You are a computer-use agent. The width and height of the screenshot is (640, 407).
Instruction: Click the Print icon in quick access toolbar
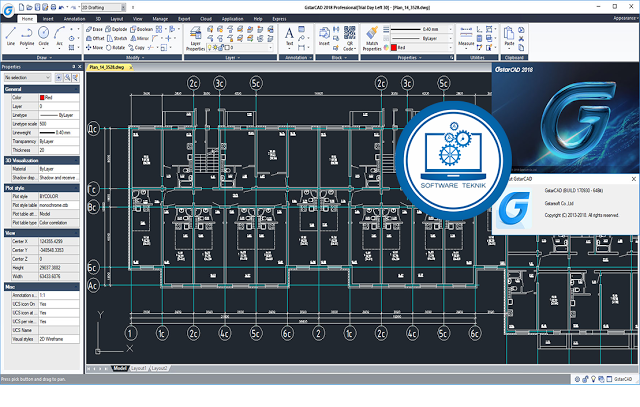click(53, 7)
